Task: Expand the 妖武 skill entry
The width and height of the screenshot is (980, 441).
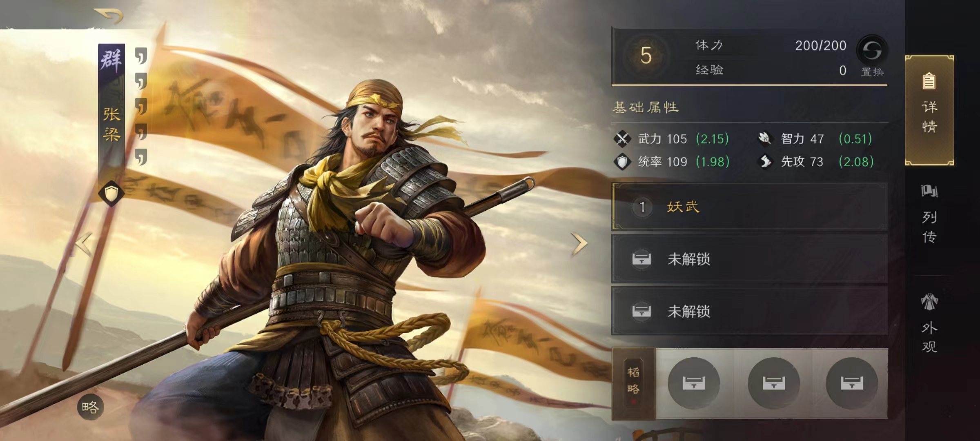Action: tap(749, 207)
